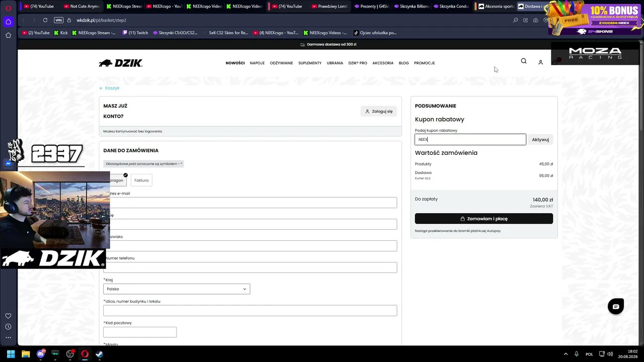Click the Opera GX taskbar icon
Image resolution: width=644 pixels, height=362 pixels.
[x=85, y=354]
